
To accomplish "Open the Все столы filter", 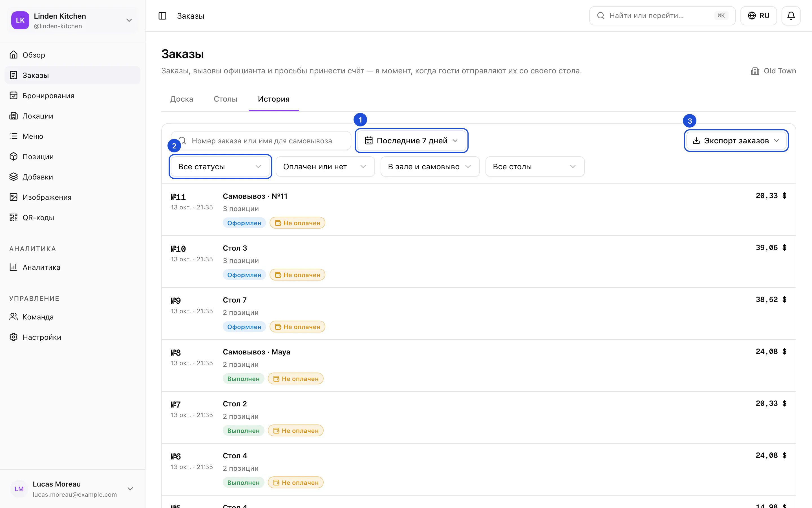I will (x=535, y=167).
